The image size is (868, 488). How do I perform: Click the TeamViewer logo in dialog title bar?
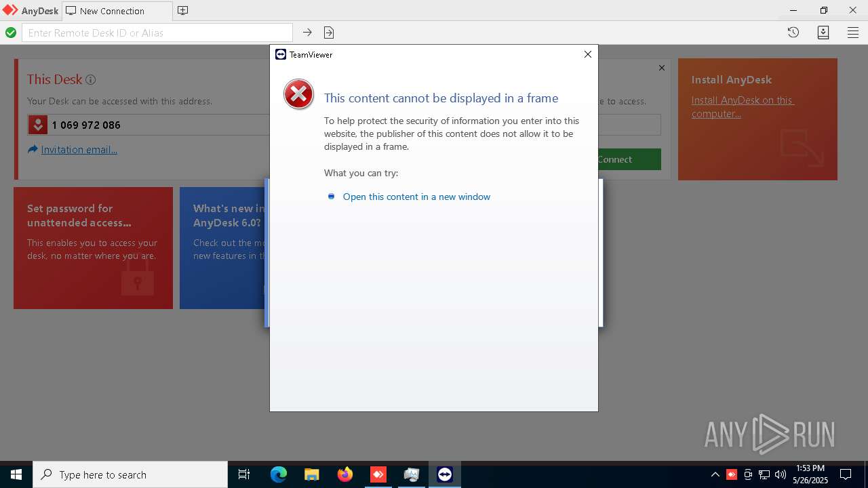point(281,54)
